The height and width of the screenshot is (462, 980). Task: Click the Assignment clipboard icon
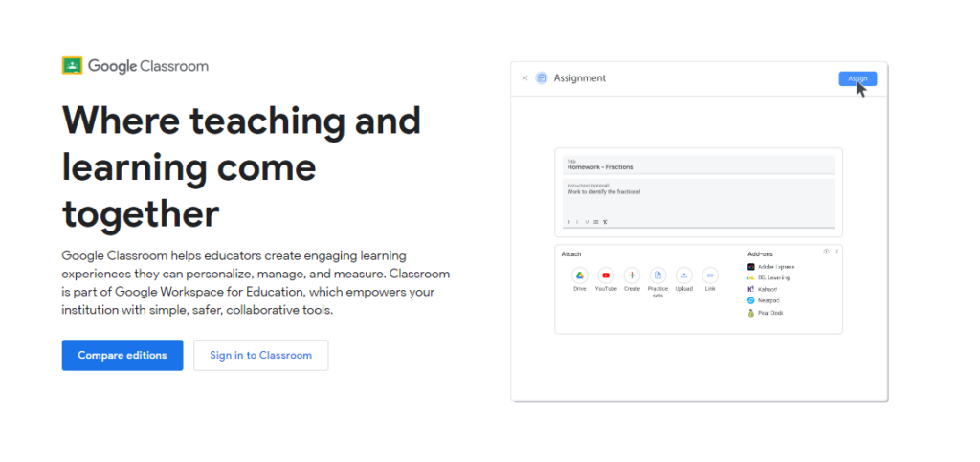tap(542, 78)
